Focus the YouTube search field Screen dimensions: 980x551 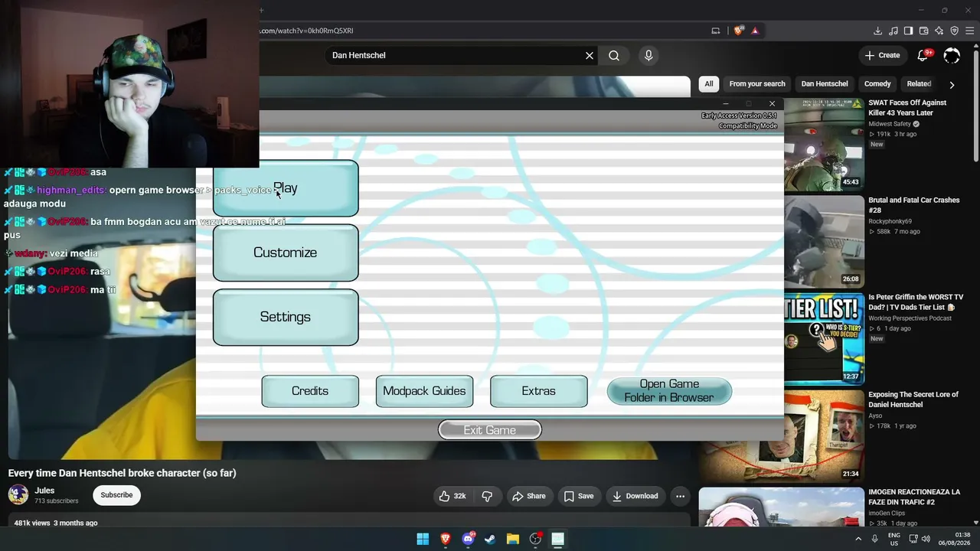coord(456,55)
